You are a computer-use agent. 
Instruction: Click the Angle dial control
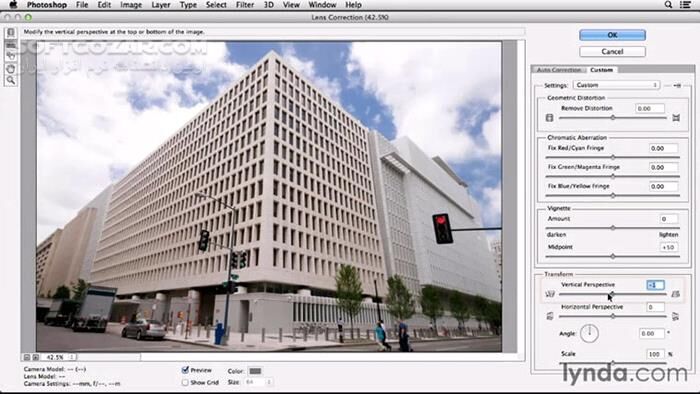[x=589, y=333]
